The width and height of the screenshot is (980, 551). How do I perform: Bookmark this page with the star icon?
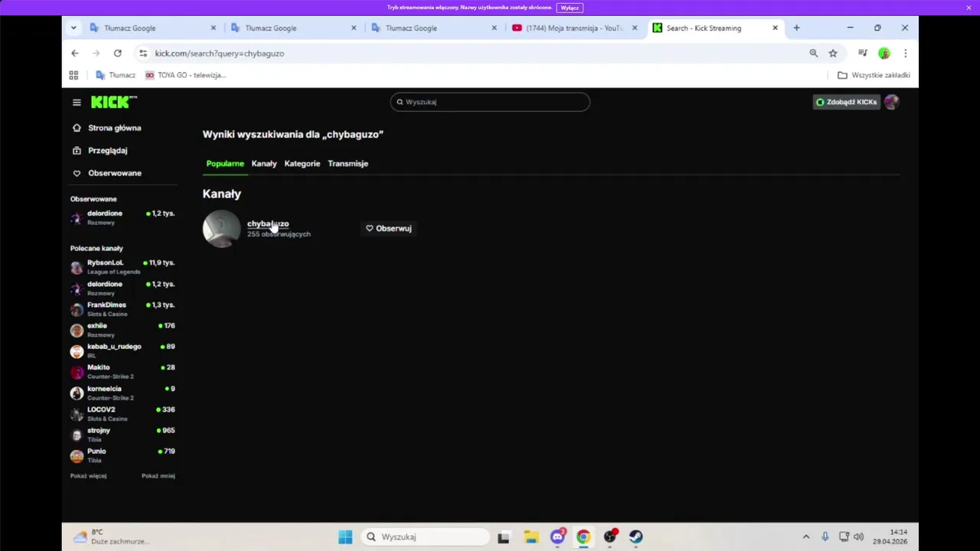(833, 53)
